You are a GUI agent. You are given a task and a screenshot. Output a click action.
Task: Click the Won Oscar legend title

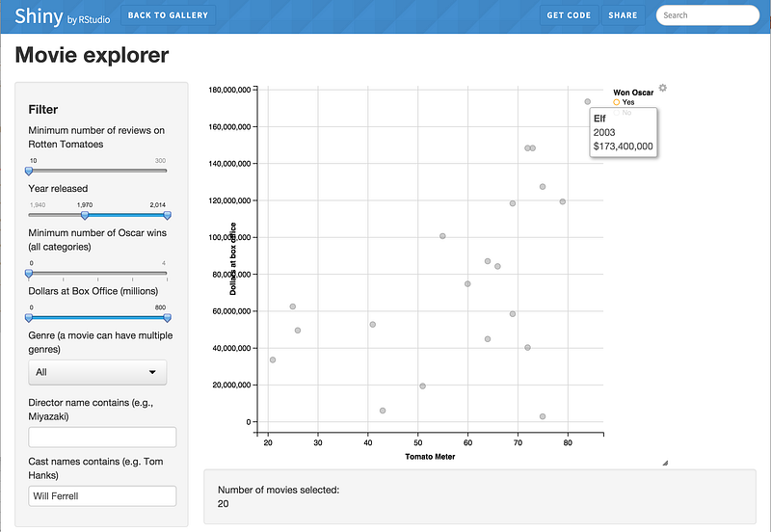633,93
